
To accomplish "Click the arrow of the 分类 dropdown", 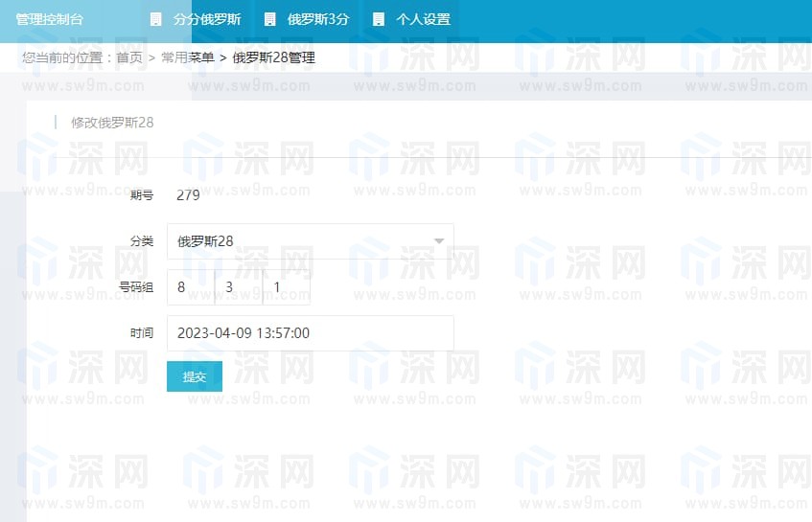I will 439,241.
